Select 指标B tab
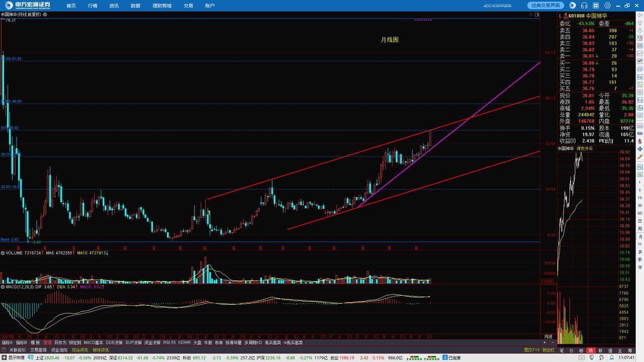644x362 pixels. coord(21,342)
